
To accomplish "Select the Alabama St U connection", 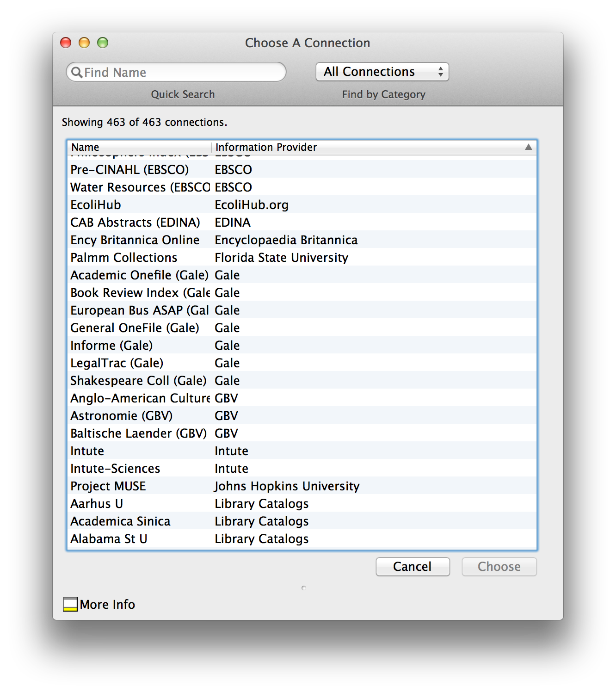I will click(302, 538).
